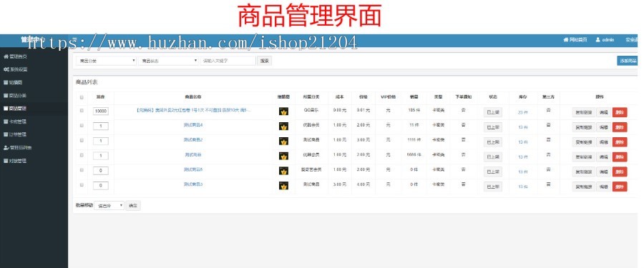
Task: Click 编辑 in the 11 件 sales row
Action: click(x=603, y=127)
